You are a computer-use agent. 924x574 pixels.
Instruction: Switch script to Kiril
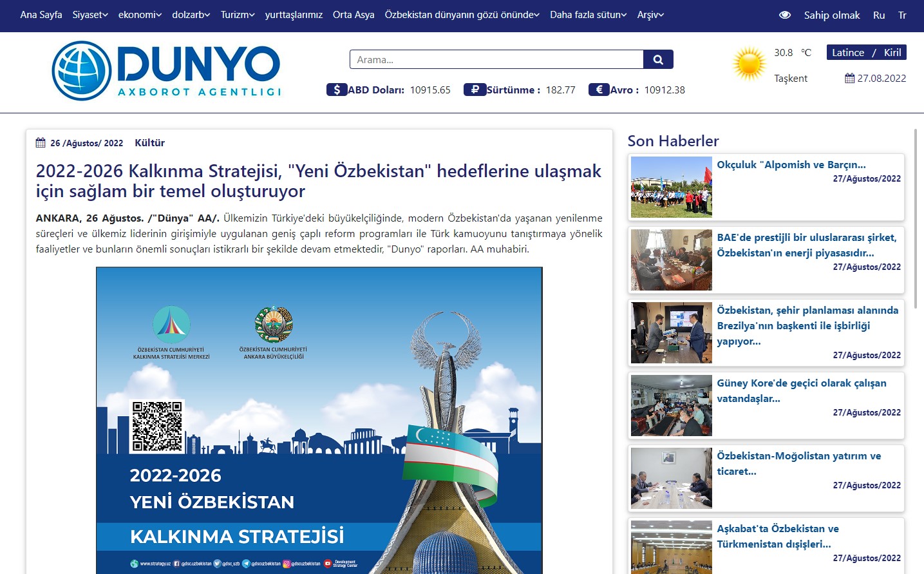[x=892, y=53]
